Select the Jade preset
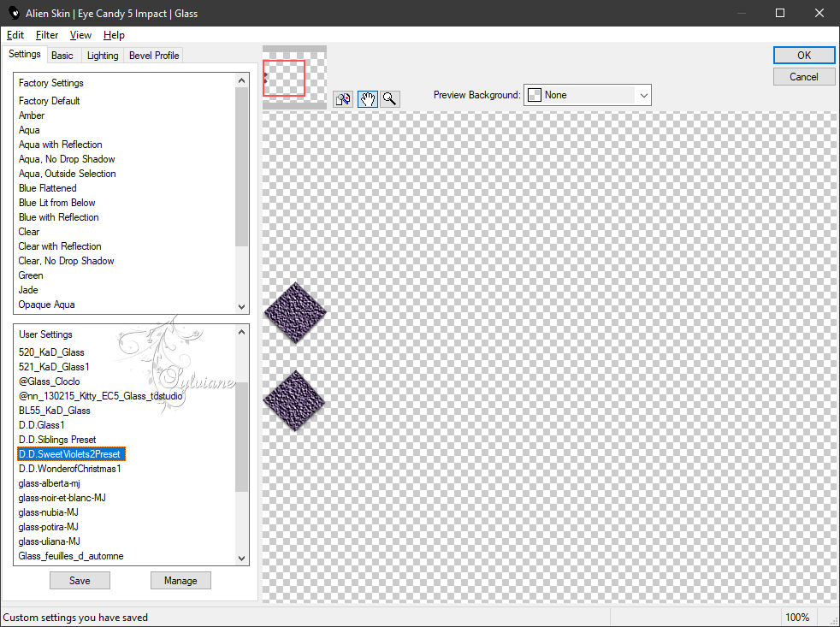The height and width of the screenshot is (627, 840). click(x=28, y=290)
